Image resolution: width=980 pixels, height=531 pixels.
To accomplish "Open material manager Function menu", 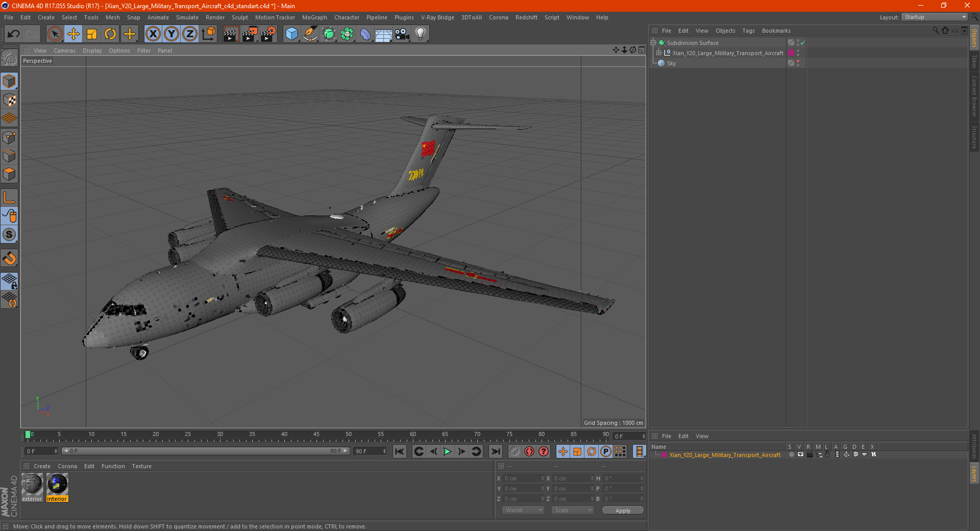I will tap(113, 466).
